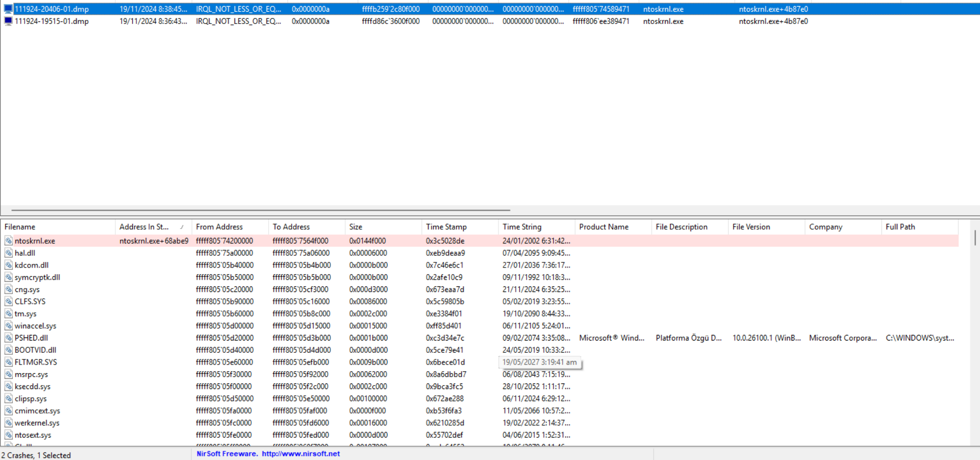The image size is (980, 460).
Task: Select the tm.sys row name
Action: click(x=26, y=314)
